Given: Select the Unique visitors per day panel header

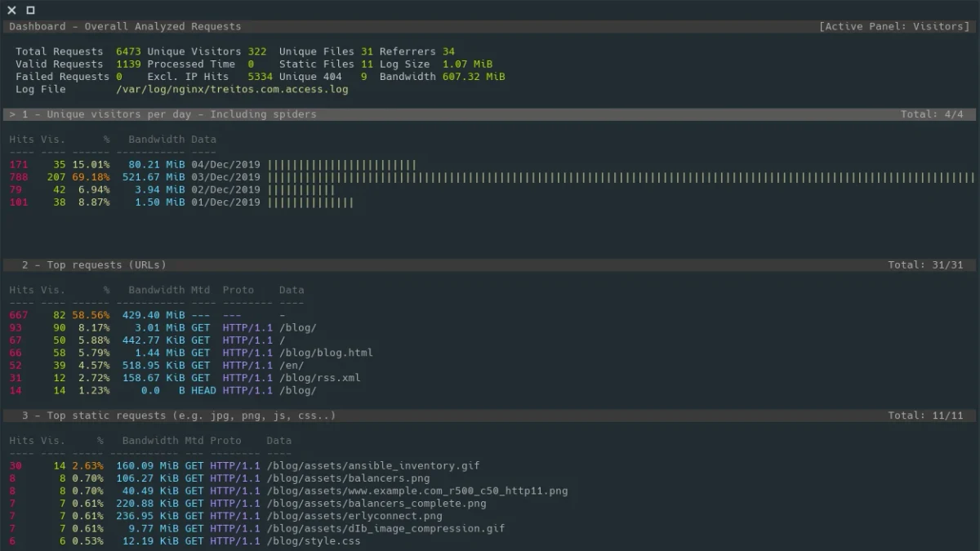Looking at the screenshot, I should pos(490,114).
